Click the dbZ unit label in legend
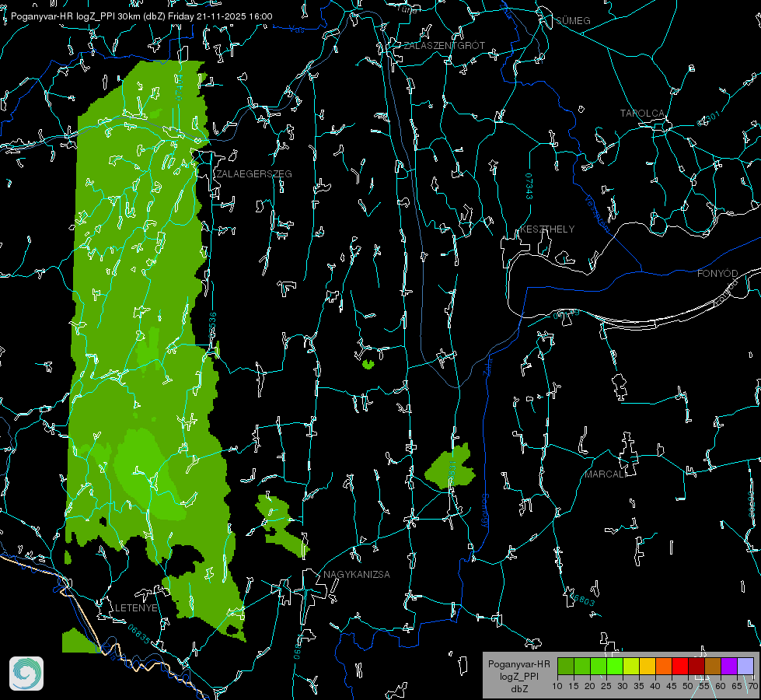Viewport: 761px width, 700px height. point(518,689)
